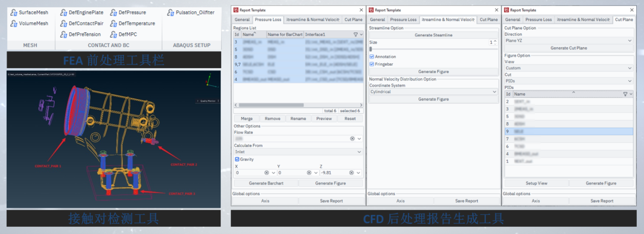Increase the streamline Size spinner value
The image size is (644, 234).
tap(495, 41)
